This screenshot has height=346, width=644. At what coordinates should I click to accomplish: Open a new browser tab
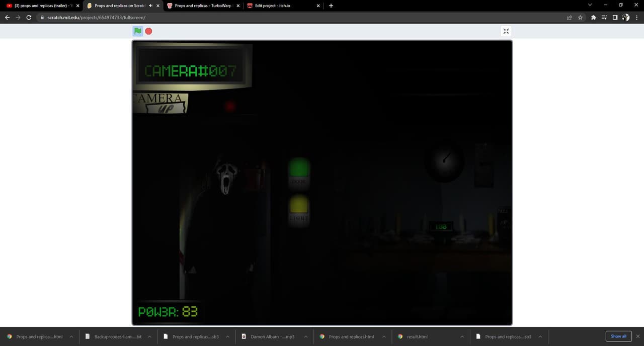(x=331, y=6)
